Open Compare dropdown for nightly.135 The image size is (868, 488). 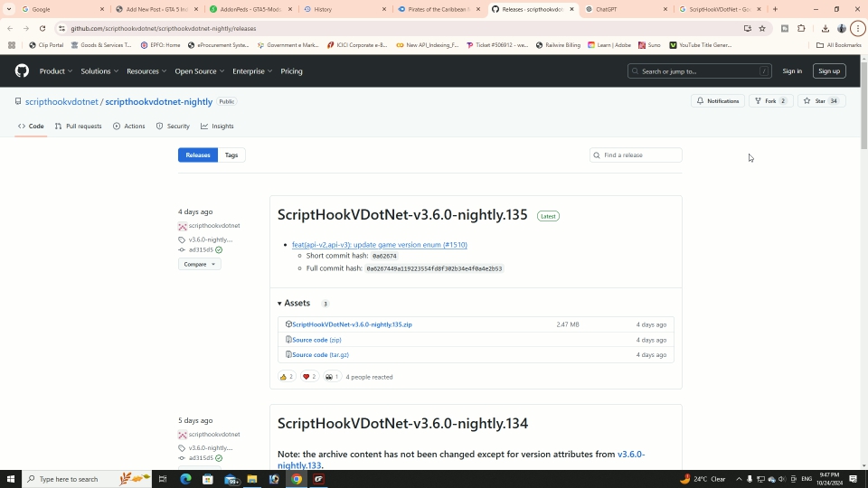pyautogui.click(x=199, y=264)
